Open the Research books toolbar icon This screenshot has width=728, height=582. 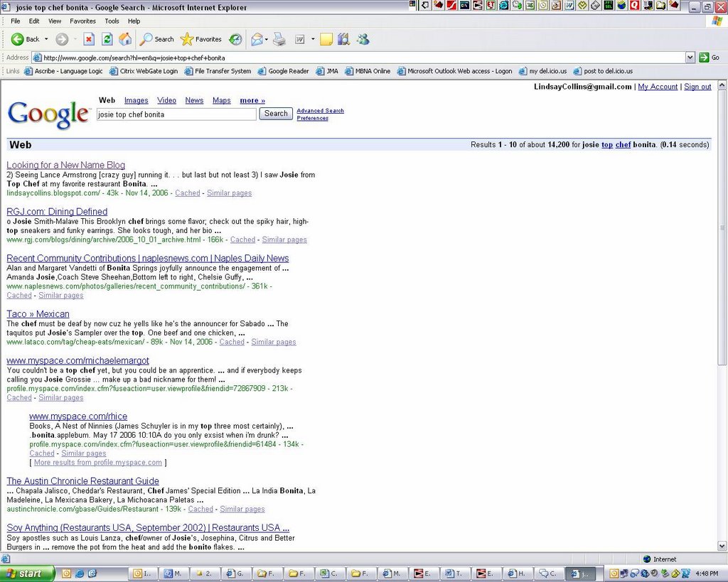343,40
